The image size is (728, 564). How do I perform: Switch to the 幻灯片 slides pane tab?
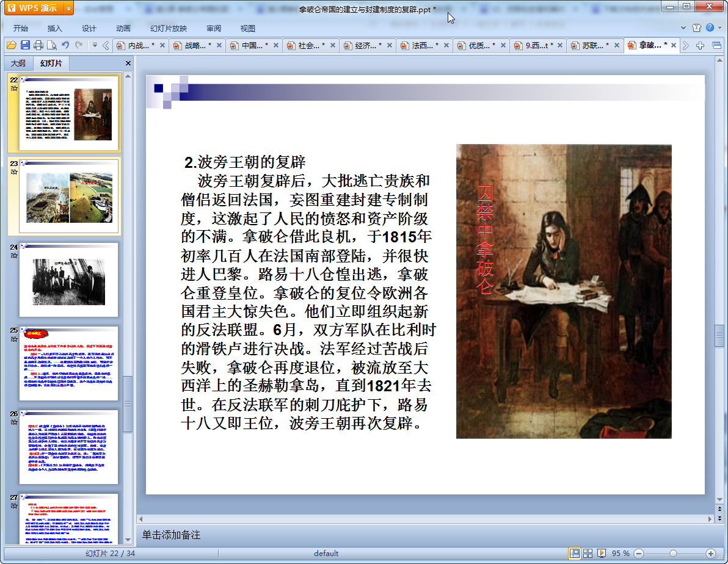coord(51,63)
